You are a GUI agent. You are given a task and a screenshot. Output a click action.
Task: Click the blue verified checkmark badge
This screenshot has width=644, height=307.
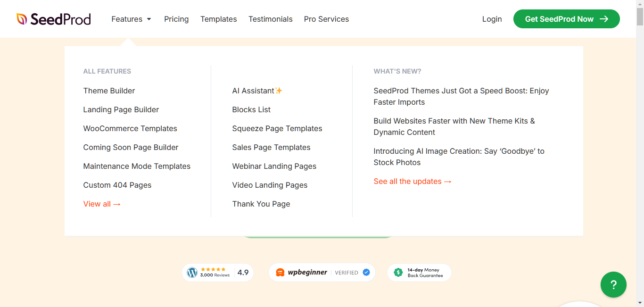pos(366,273)
